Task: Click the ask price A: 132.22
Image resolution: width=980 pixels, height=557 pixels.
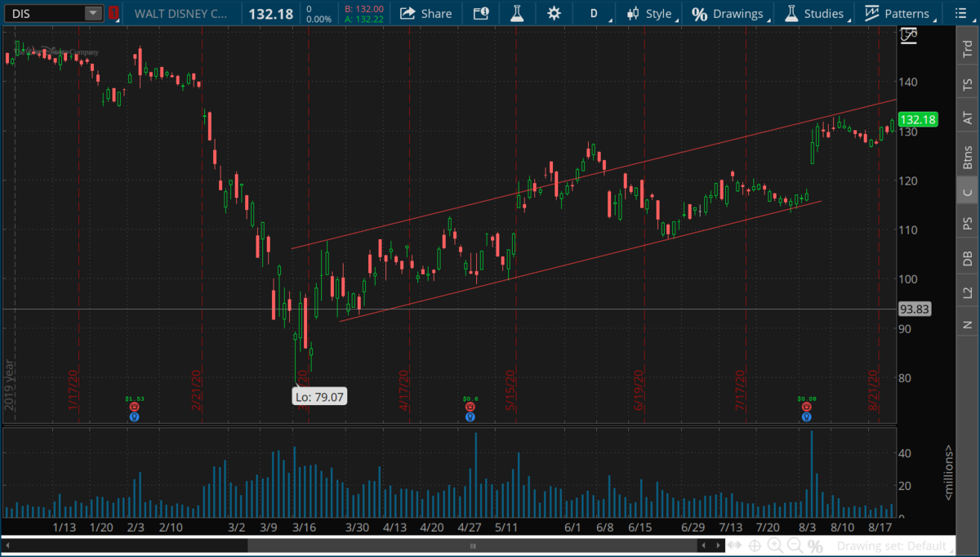Action: click(363, 19)
